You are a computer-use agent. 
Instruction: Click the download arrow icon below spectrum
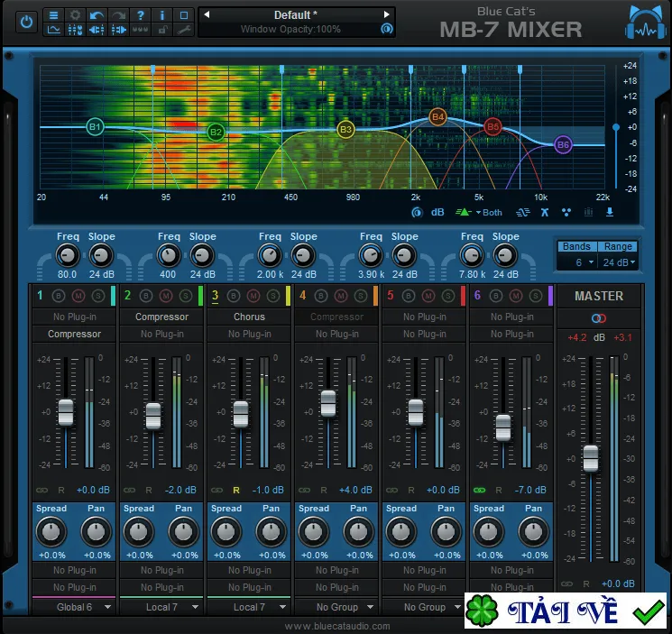[x=610, y=212]
